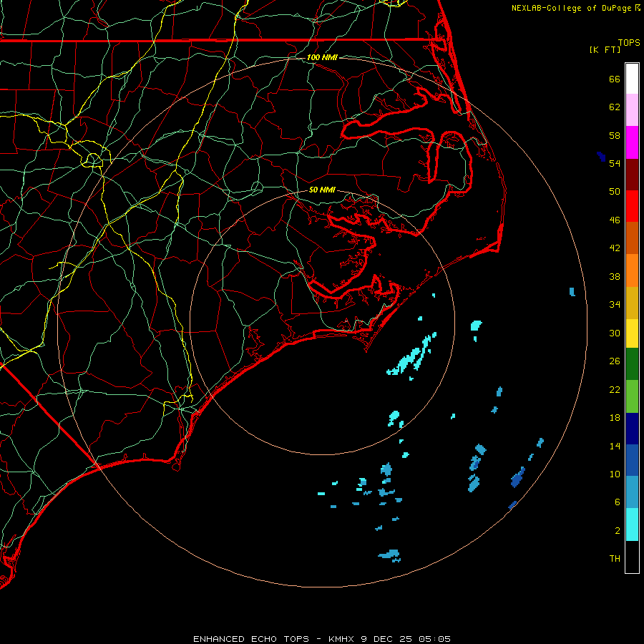Click the 34 value on the legend
644x644 pixels.
(615, 304)
